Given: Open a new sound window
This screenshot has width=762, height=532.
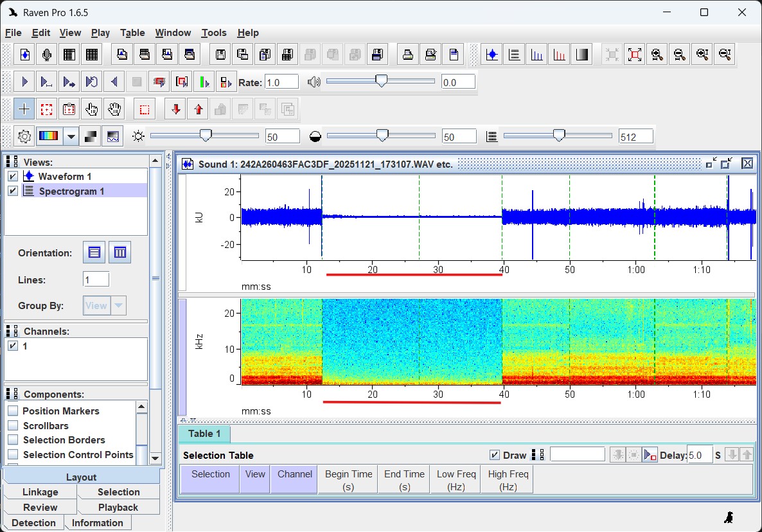Looking at the screenshot, I should [24, 54].
